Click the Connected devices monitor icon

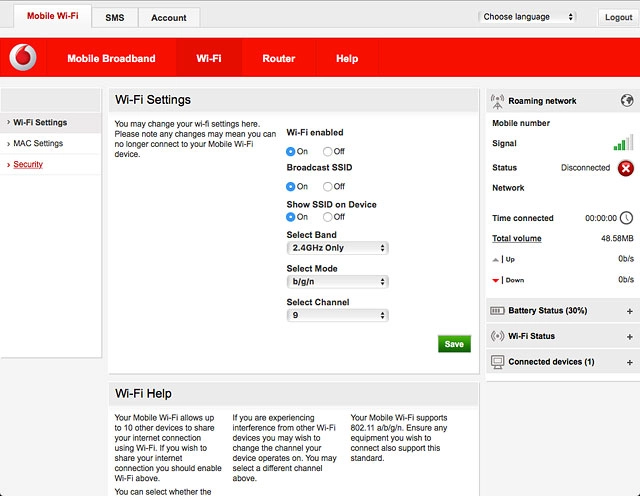(497, 362)
